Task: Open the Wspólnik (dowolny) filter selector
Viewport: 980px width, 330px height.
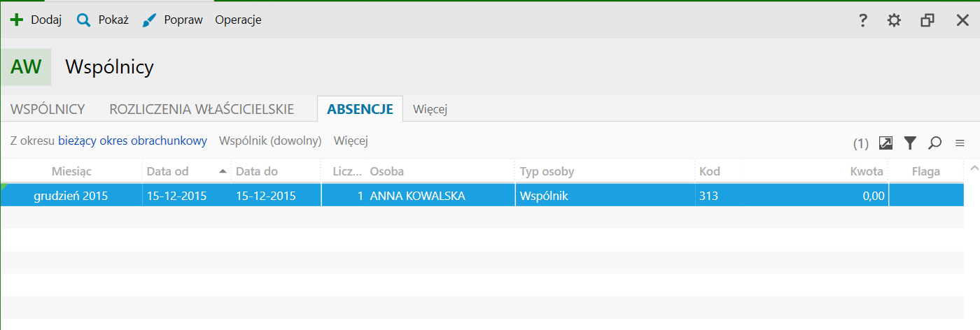Action: [x=270, y=141]
